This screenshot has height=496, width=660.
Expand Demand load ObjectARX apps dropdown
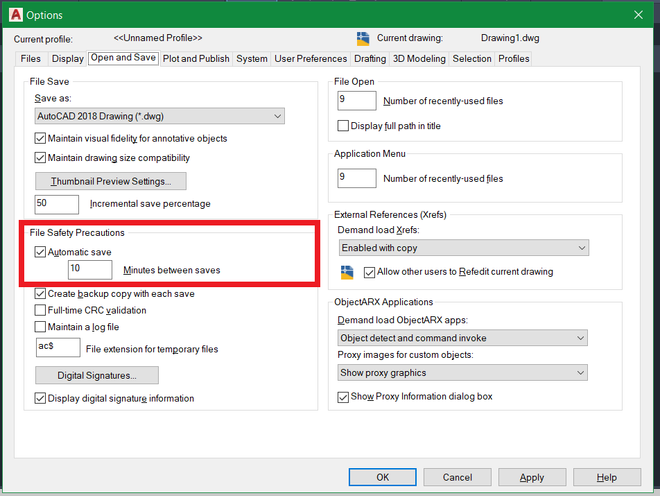pyautogui.click(x=463, y=338)
